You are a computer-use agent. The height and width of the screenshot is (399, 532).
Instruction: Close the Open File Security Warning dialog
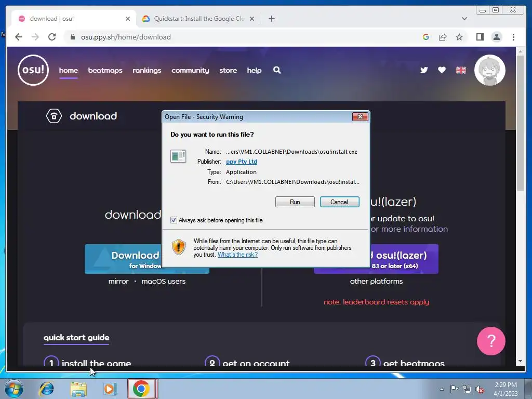point(360,117)
